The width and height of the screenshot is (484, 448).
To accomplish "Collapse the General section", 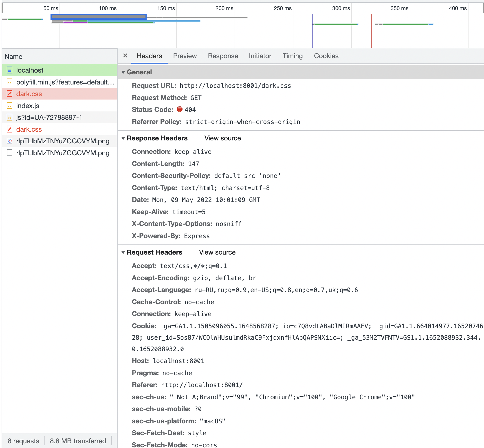I will click(123, 72).
